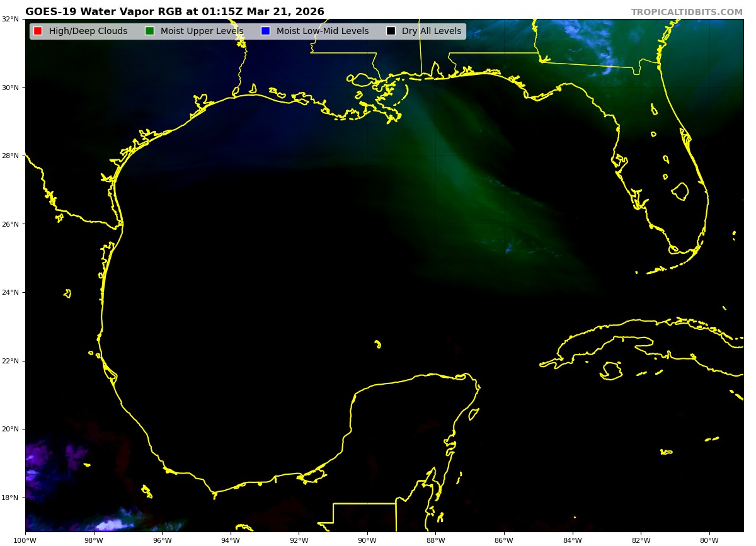Viewport: 756px width, 546px height.
Task: Click inside the Lake Okeechobee outline in Florida
Action: pos(680,191)
